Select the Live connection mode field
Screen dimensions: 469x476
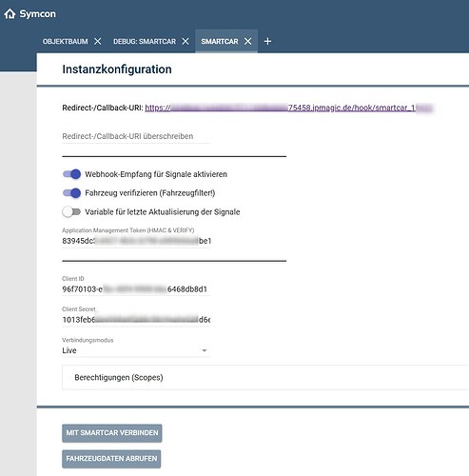(x=136, y=350)
